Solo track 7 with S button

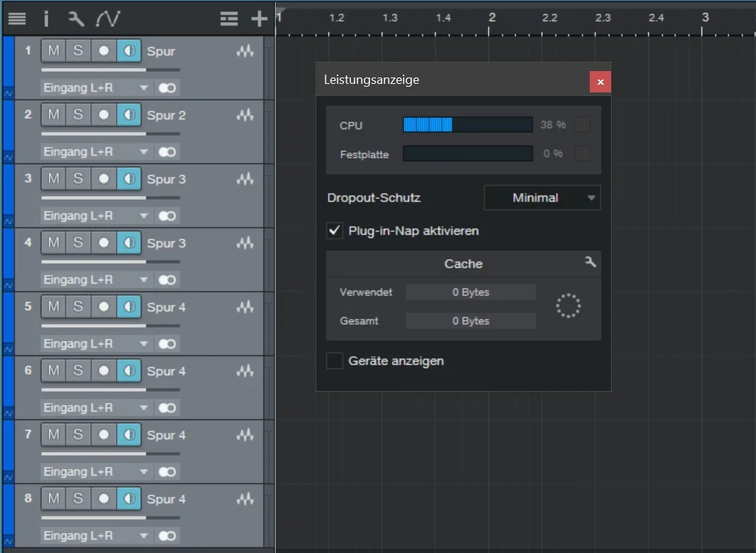point(78,434)
